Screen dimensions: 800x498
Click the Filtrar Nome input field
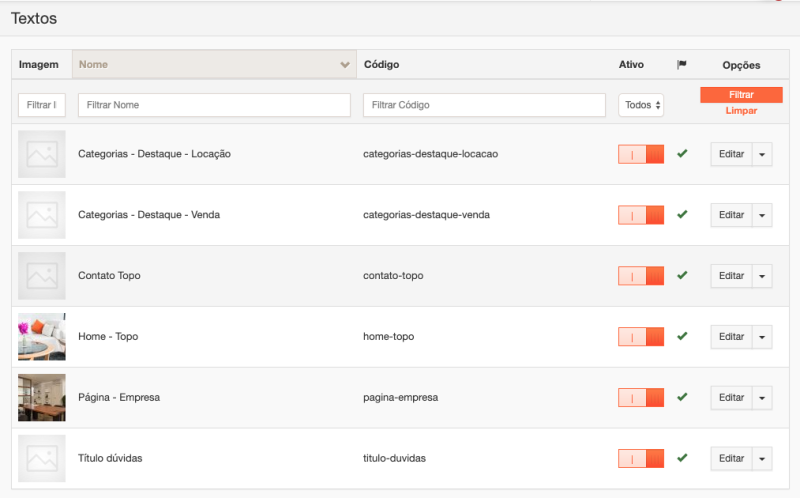point(214,105)
